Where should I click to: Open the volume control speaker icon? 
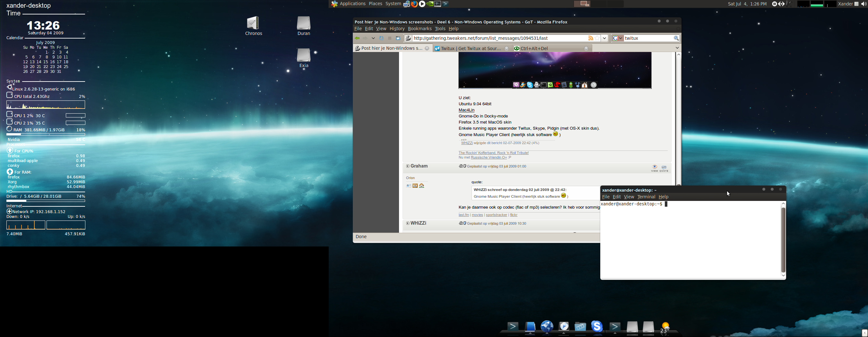point(864,4)
